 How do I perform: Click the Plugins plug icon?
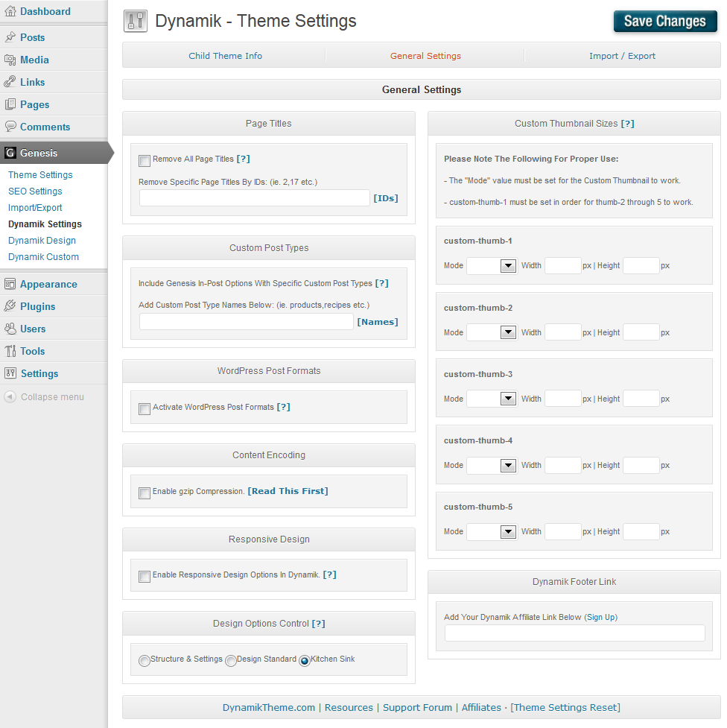click(10, 306)
